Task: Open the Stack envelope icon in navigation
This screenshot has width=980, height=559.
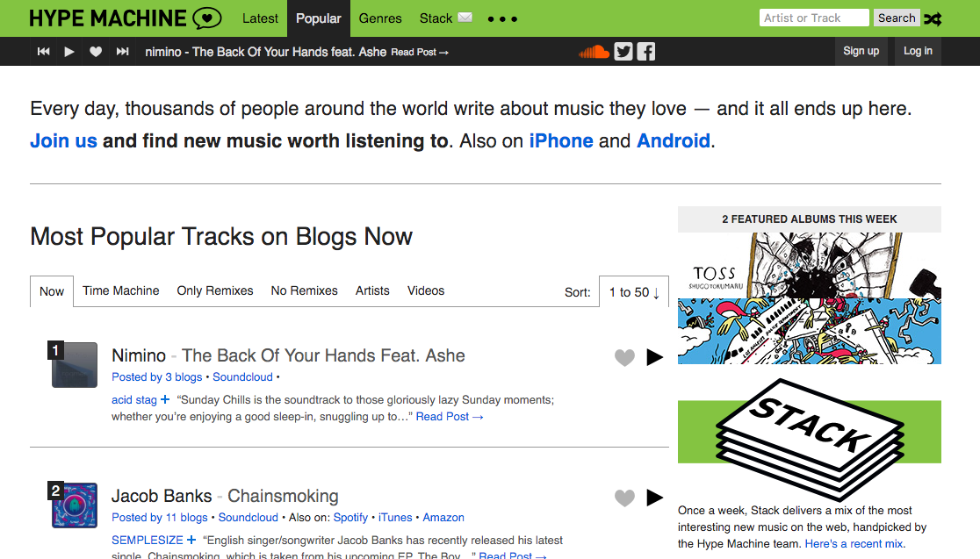Action: coord(465,18)
